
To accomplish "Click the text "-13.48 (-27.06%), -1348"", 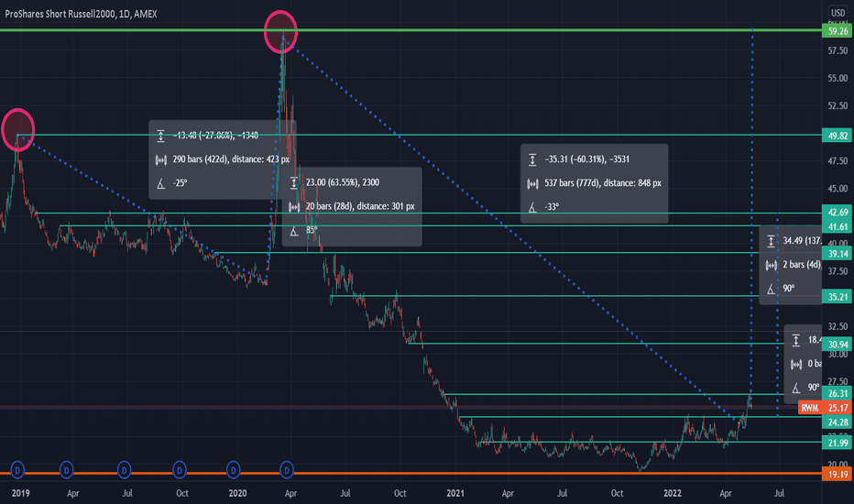I will [x=215, y=136].
